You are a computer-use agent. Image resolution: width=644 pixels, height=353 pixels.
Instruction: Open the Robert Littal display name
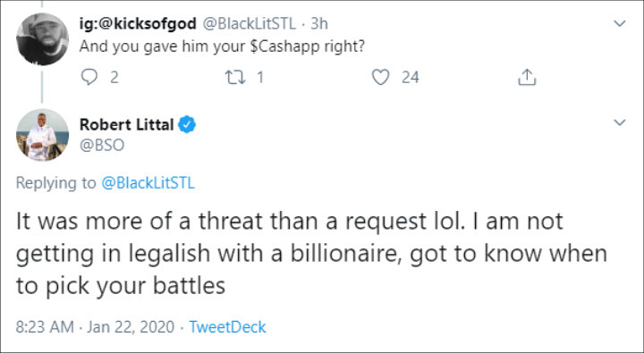[126, 124]
